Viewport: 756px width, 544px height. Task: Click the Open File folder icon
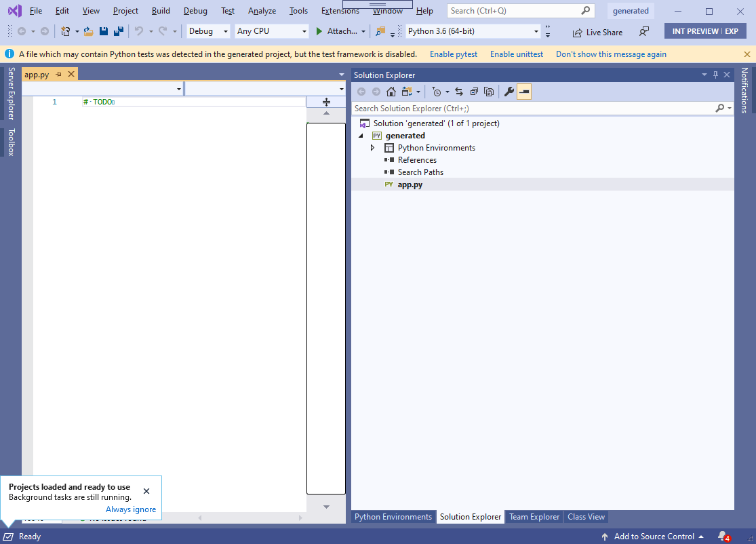click(88, 31)
